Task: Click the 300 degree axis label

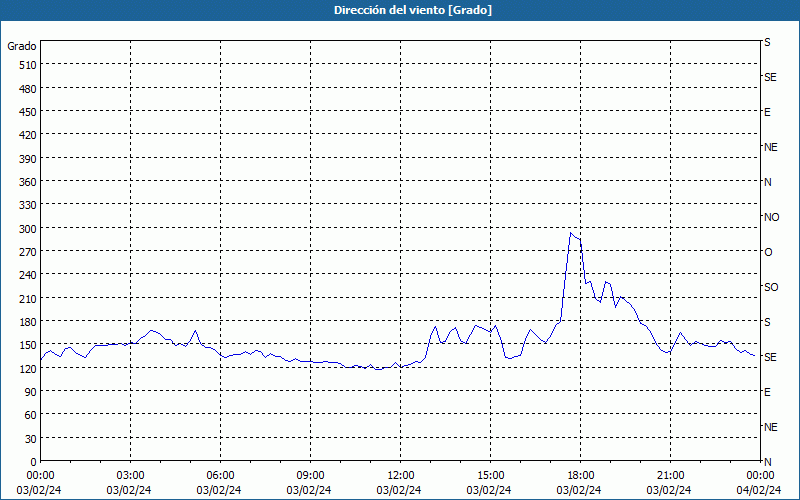Action: (x=28, y=229)
